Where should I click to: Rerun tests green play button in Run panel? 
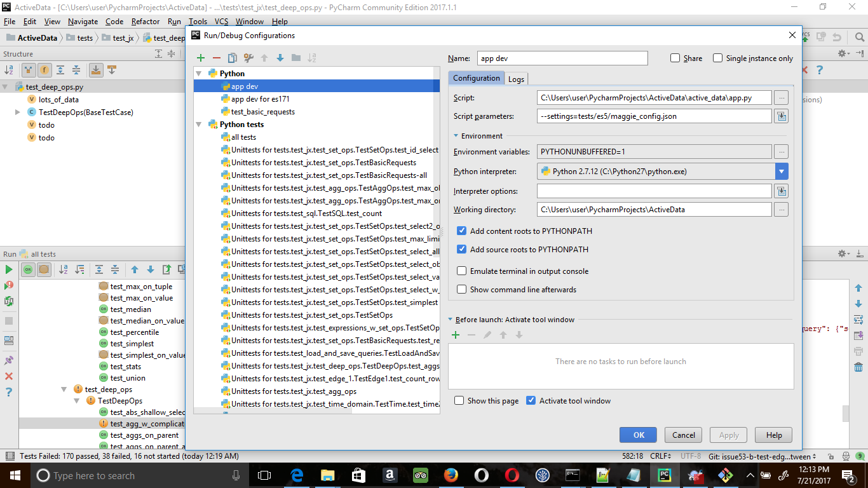click(9, 270)
